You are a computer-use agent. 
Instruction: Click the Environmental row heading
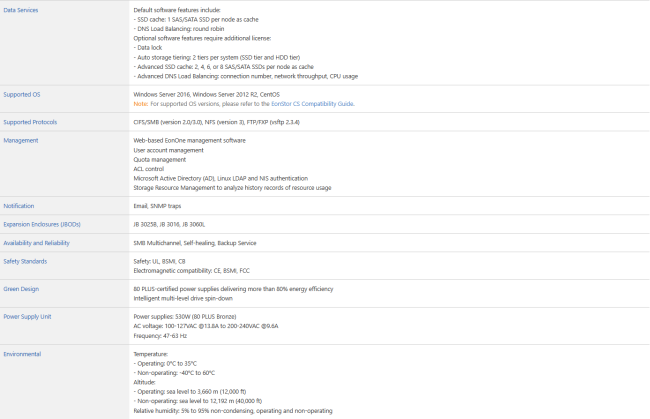pyautogui.click(x=22, y=354)
